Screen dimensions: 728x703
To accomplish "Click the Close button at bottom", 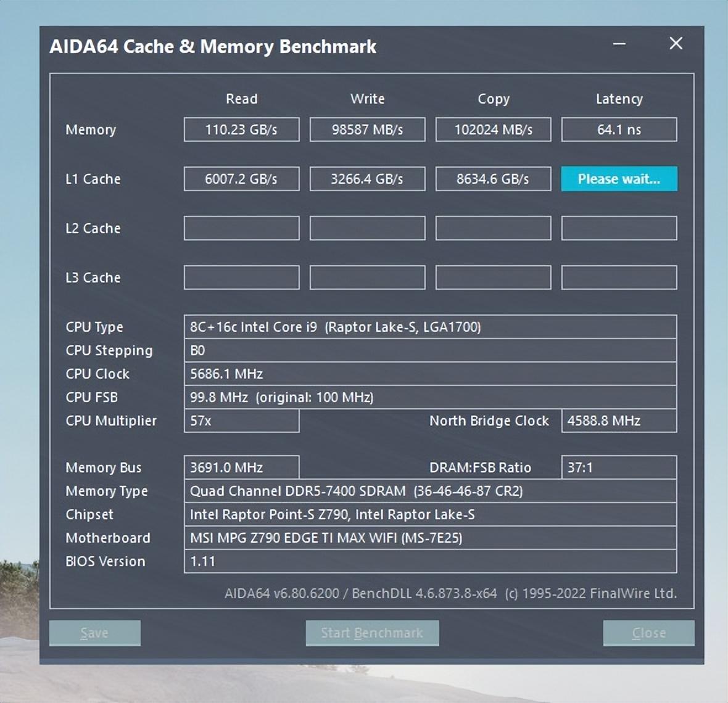I will (x=648, y=633).
